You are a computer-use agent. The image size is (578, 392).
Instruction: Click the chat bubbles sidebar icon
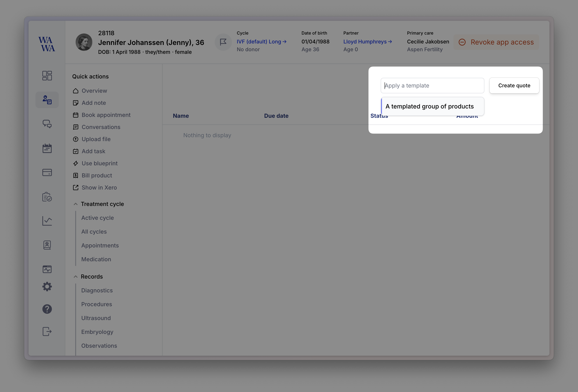[x=47, y=124]
